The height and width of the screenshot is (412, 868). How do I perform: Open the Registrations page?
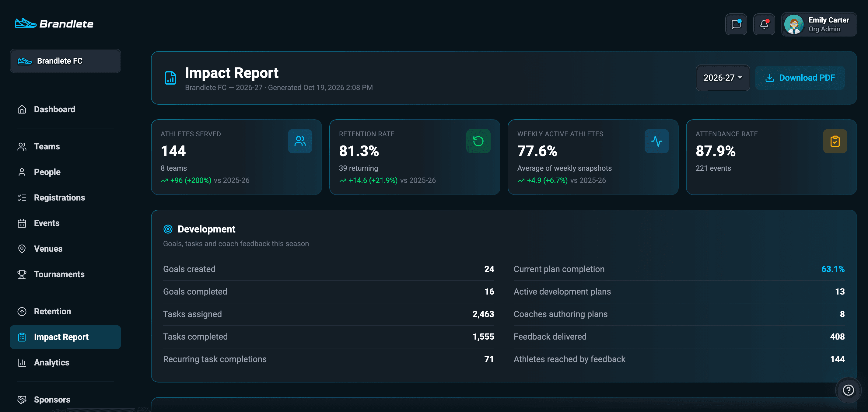(x=65, y=198)
